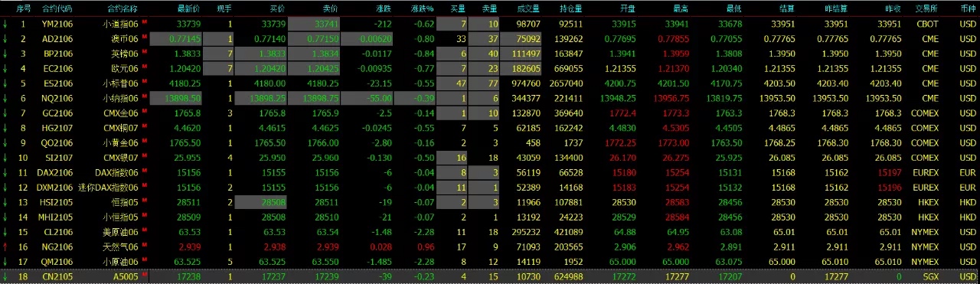Click volume value 974760 in ES2106 row
980x284 pixels.
pos(524,83)
